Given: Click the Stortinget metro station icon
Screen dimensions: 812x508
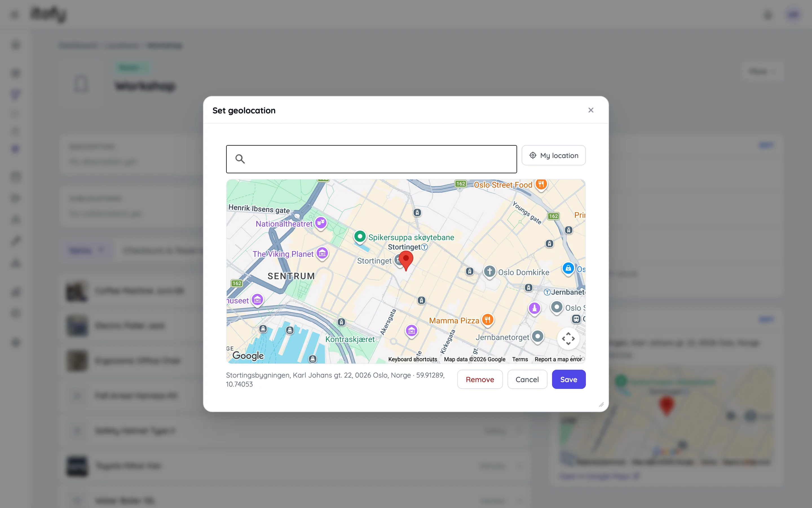Looking at the screenshot, I should pyautogui.click(x=424, y=247).
